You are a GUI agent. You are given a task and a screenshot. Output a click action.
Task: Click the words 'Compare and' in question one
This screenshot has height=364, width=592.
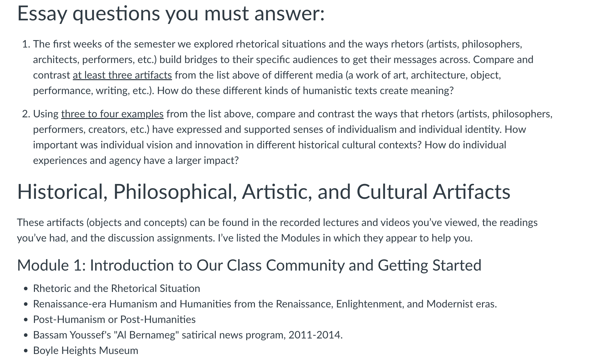click(503, 59)
